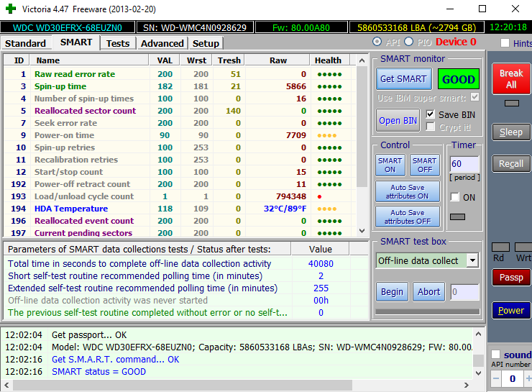Click the HDA Temperature row
Viewport: 532px width, 392px height.
click(180, 209)
